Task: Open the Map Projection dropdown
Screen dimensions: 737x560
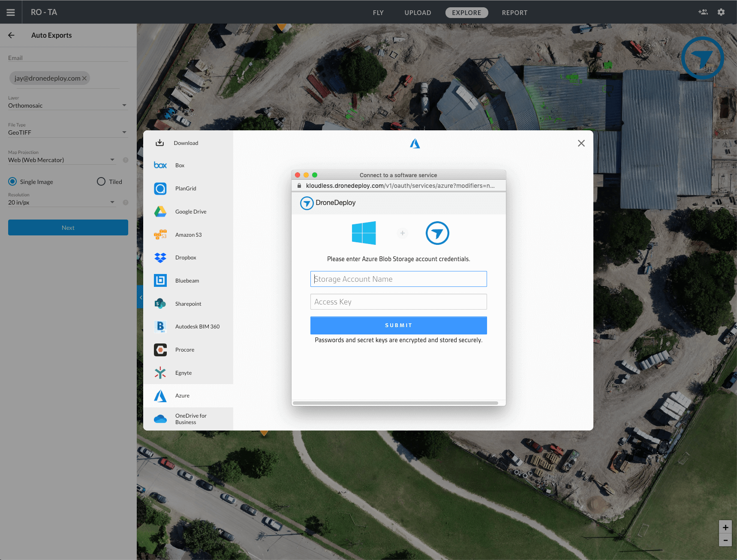Action: pyautogui.click(x=62, y=160)
